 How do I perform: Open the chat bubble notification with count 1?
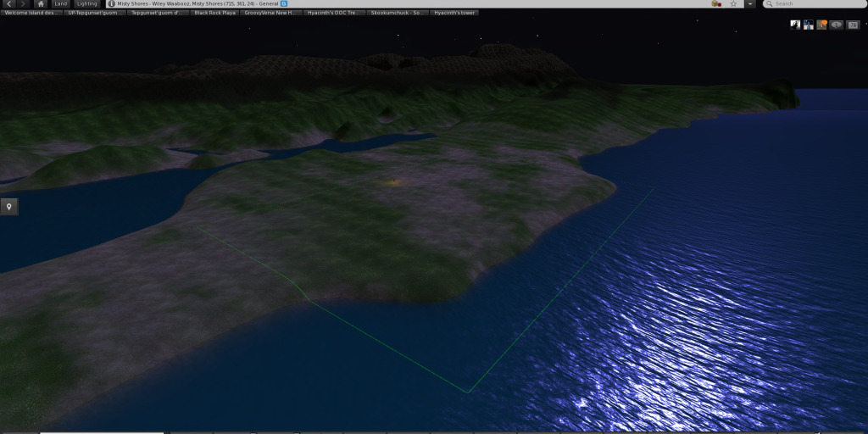[837, 25]
